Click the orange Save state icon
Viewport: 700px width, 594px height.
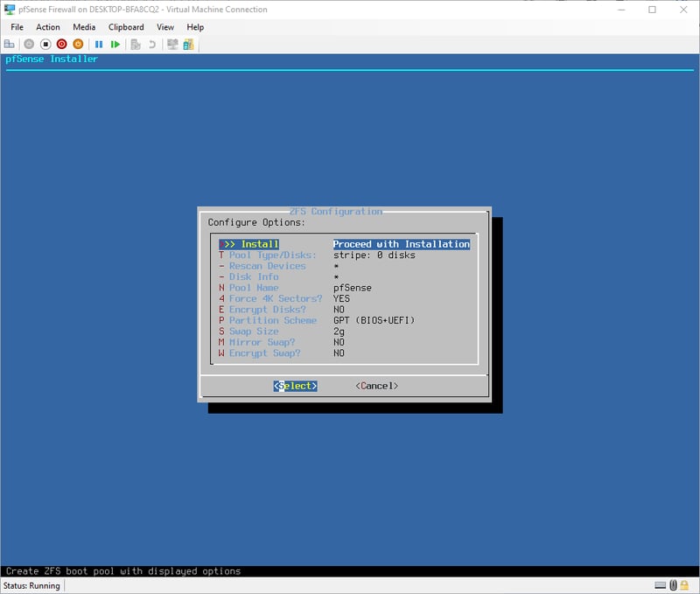pos(78,44)
